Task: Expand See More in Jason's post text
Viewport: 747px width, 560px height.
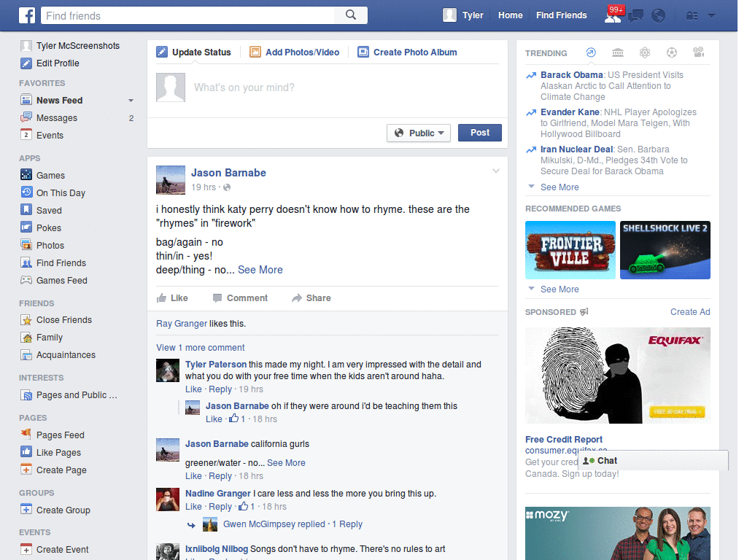Action: click(x=260, y=270)
